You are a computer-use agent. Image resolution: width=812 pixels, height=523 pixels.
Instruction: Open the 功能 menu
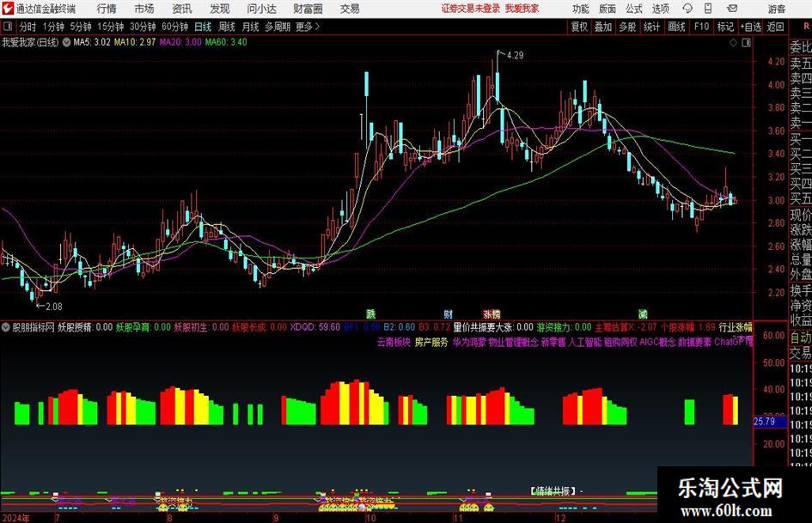coord(581,9)
